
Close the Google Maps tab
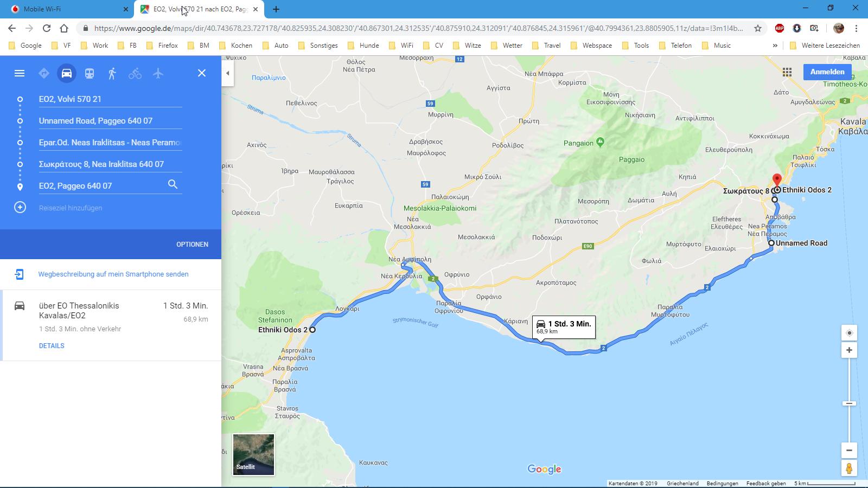256,9
